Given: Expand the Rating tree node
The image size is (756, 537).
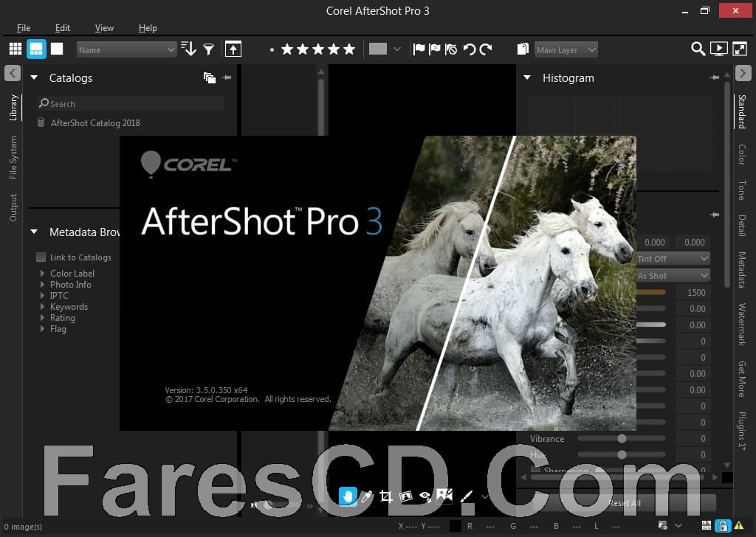Looking at the screenshot, I should [x=42, y=317].
